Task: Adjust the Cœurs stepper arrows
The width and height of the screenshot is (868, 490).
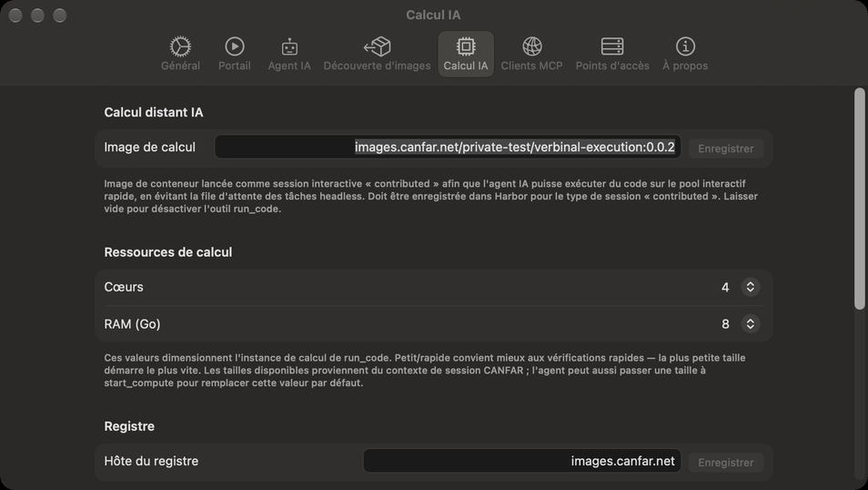Action: click(750, 287)
